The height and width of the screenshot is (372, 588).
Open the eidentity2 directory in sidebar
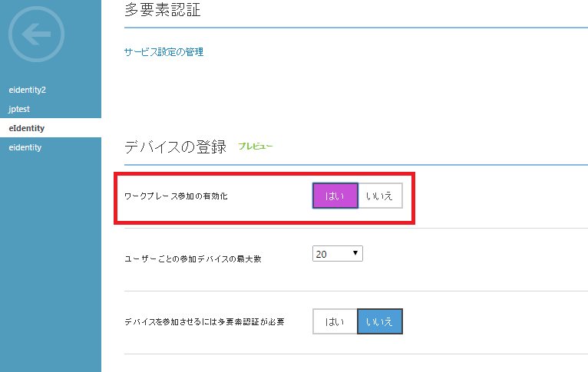pos(28,90)
